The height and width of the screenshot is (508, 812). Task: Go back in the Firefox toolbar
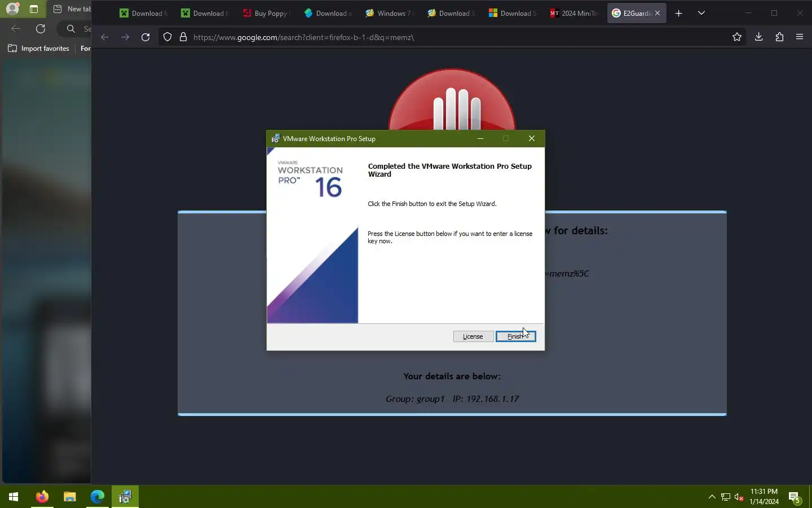tap(105, 37)
